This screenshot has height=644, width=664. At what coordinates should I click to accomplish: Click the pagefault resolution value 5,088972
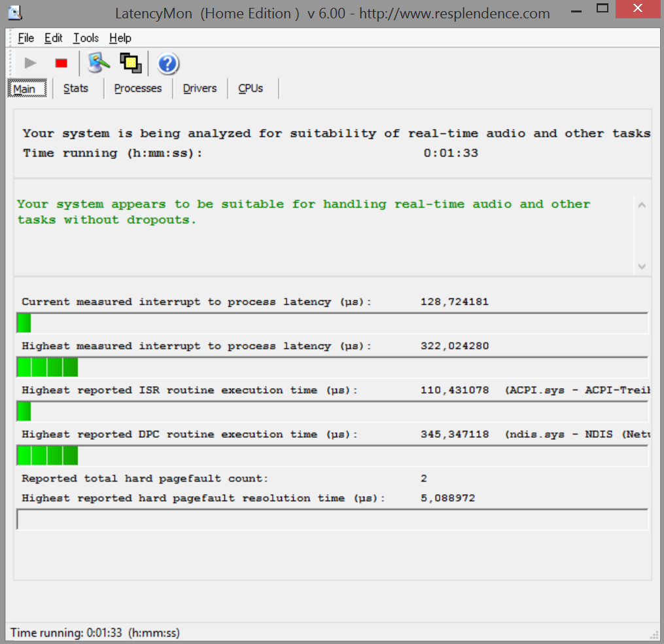click(447, 498)
